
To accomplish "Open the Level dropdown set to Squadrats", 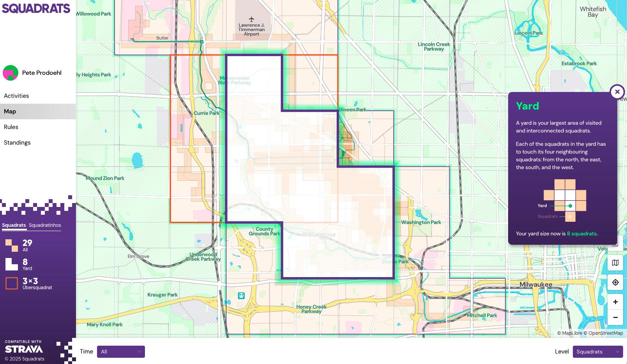I will pos(598,352).
